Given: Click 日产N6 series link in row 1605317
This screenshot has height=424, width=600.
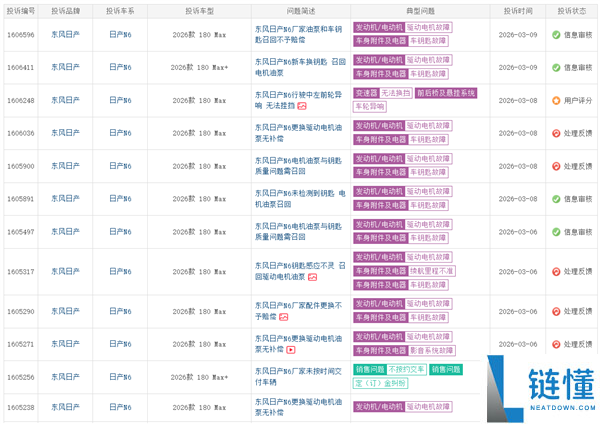Looking at the screenshot, I should pos(120,272).
